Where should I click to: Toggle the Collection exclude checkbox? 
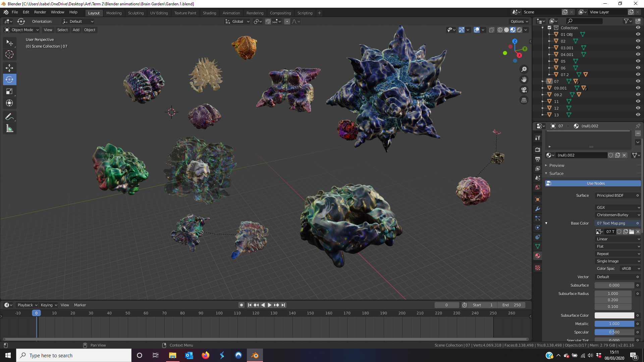(549, 28)
